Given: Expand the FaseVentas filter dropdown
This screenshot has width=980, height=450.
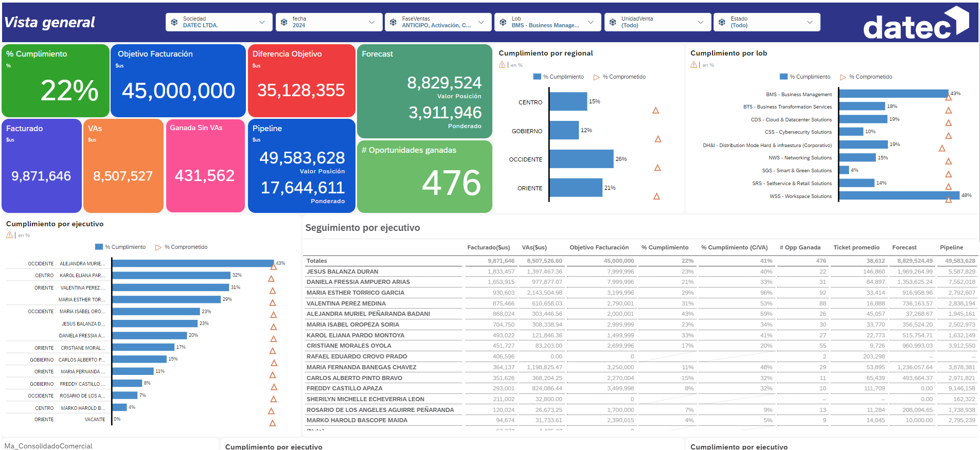Looking at the screenshot, I should point(438,22).
